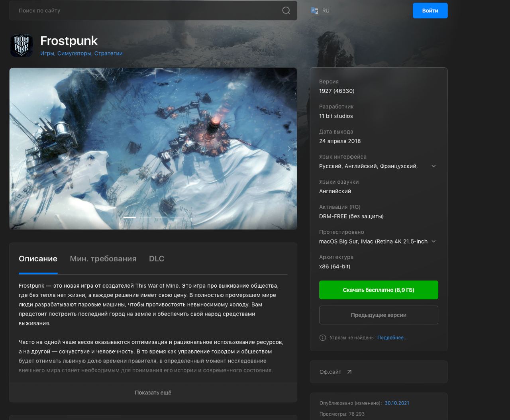
Task: Open the Симуляторы category link
Action: click(75, 53)
